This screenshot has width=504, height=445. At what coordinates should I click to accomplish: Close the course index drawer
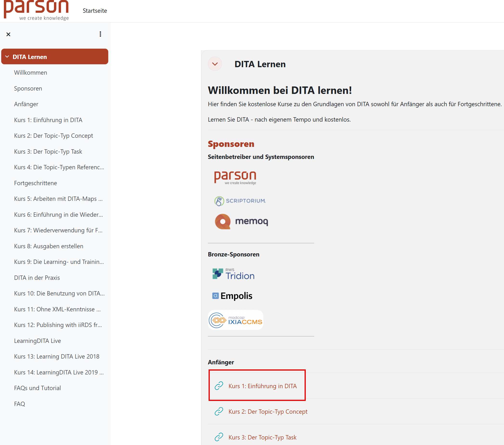pyautogui.click(x=8, y=34)
